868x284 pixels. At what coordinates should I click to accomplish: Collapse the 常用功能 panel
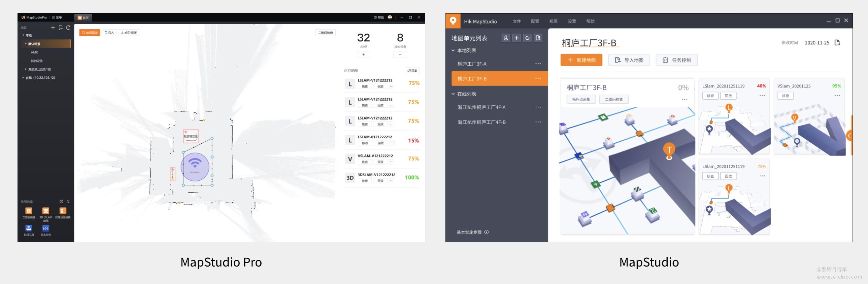point(68,202)
